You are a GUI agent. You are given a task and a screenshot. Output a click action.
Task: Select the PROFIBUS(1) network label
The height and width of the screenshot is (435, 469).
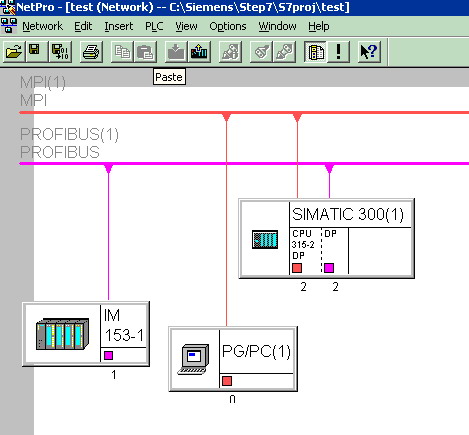(69, 134)
